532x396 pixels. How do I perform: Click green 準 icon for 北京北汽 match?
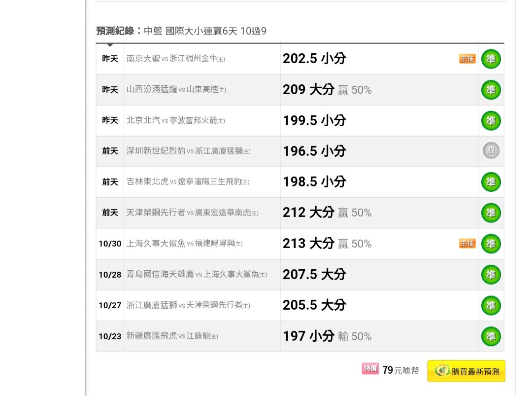point(491,120)
